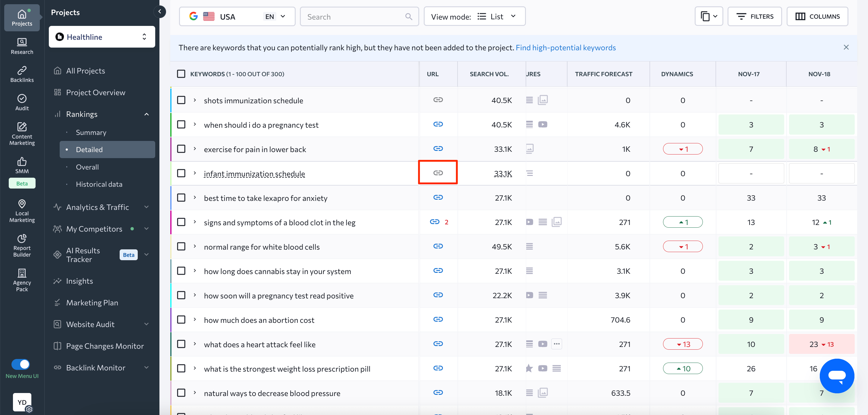Select the Backlinks tool icon

point(22,74)
